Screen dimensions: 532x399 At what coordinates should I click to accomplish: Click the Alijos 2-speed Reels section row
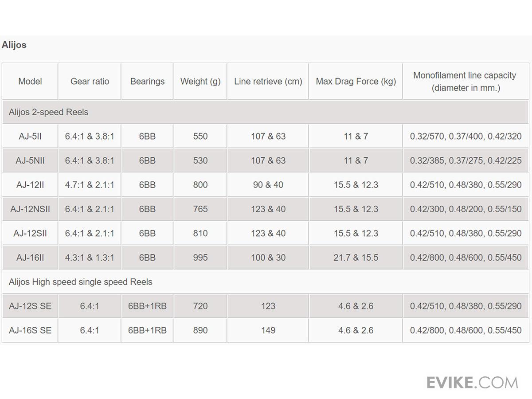[48, 112]
